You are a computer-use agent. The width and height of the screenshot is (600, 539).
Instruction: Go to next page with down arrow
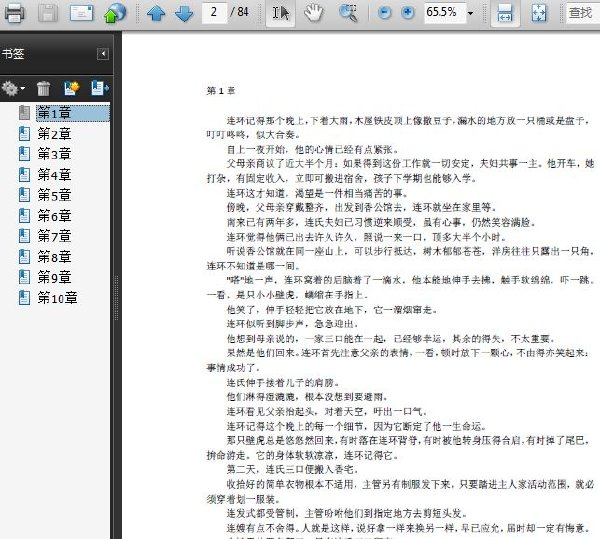[184, 13]
